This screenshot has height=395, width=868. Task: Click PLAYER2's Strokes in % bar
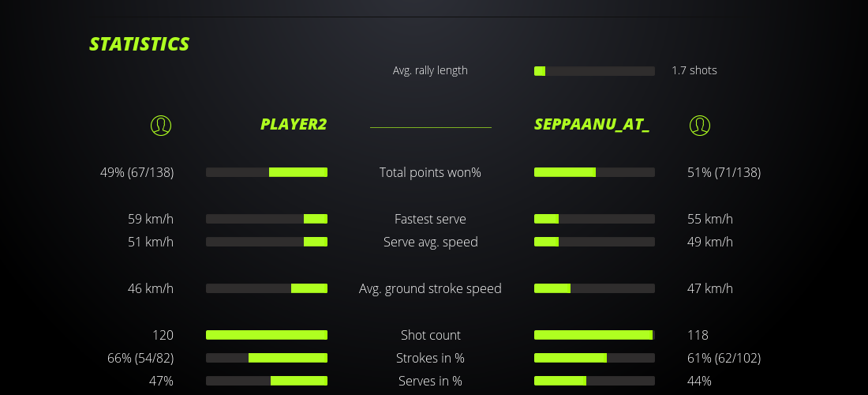point(267,358)
